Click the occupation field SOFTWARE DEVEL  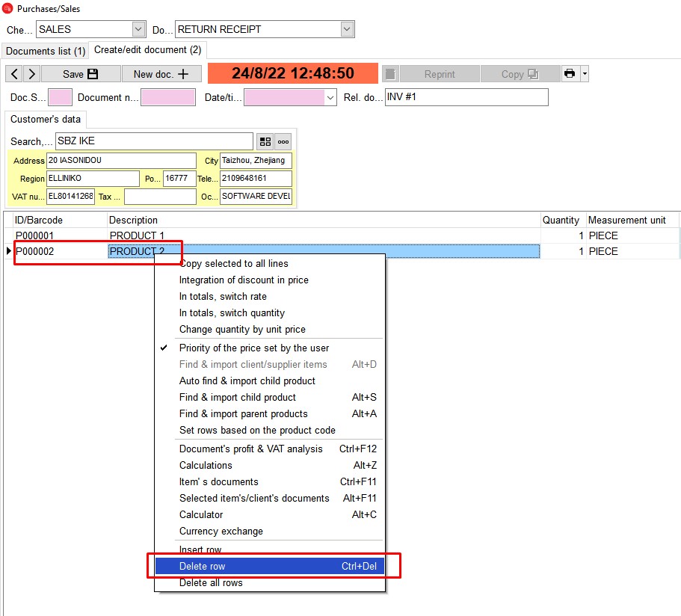pos(256,197)
